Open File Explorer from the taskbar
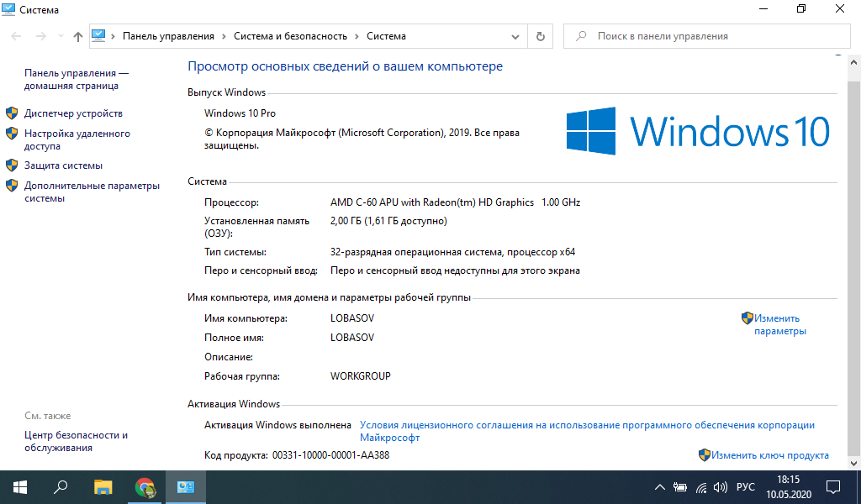Viewport: 861px width, 504px height. (x=103, y=487)
